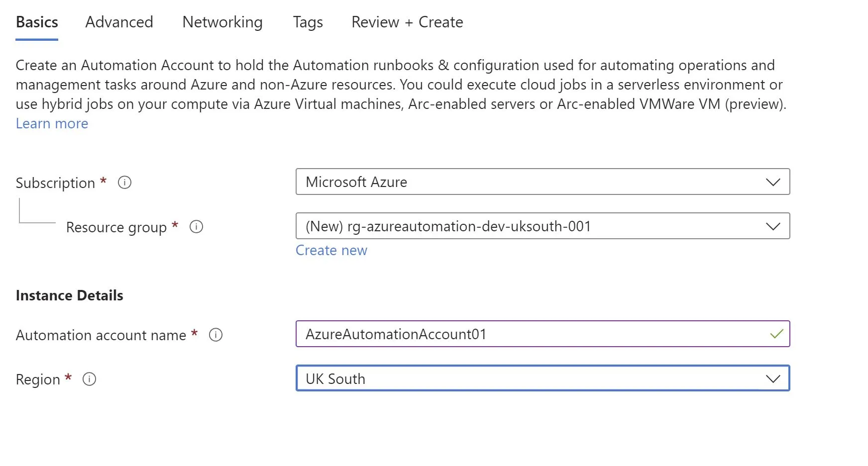Click the Automation account name label
This screenshot has height=466, width=868.
pyautogui.click(x=101, y=335)
